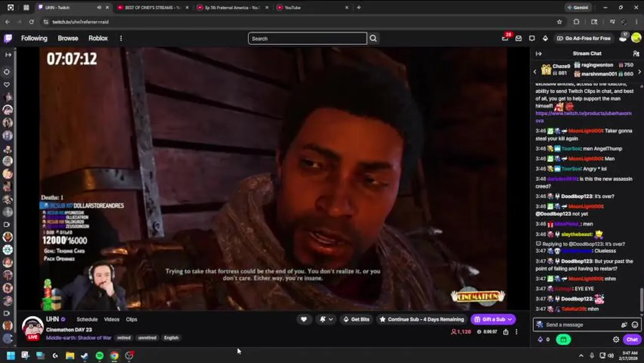Focus the Twitch Search field
This screenshot has height=363, width=644.
307,38
